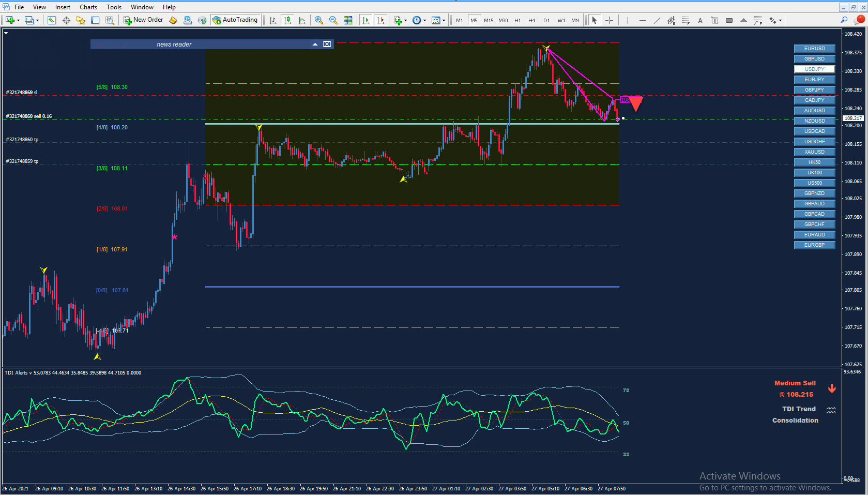
Task: Open the Navigator panel
Action: coord(81,20)
